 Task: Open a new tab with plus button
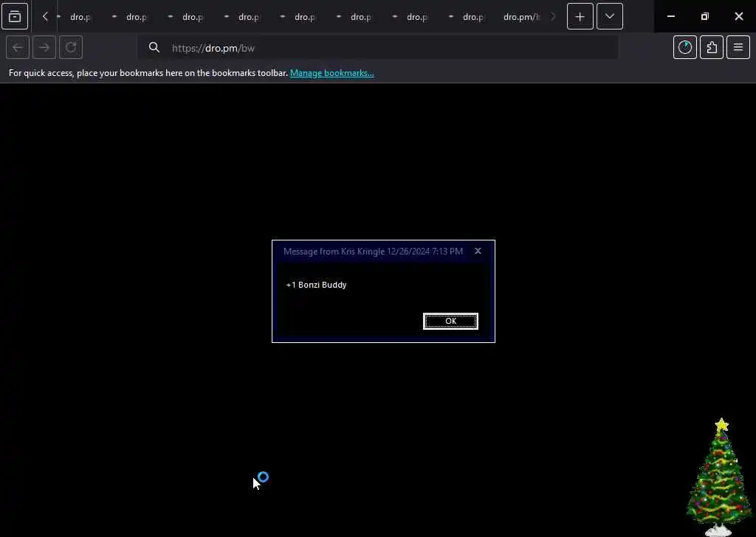pyautogui.click(x=580, y=16)
